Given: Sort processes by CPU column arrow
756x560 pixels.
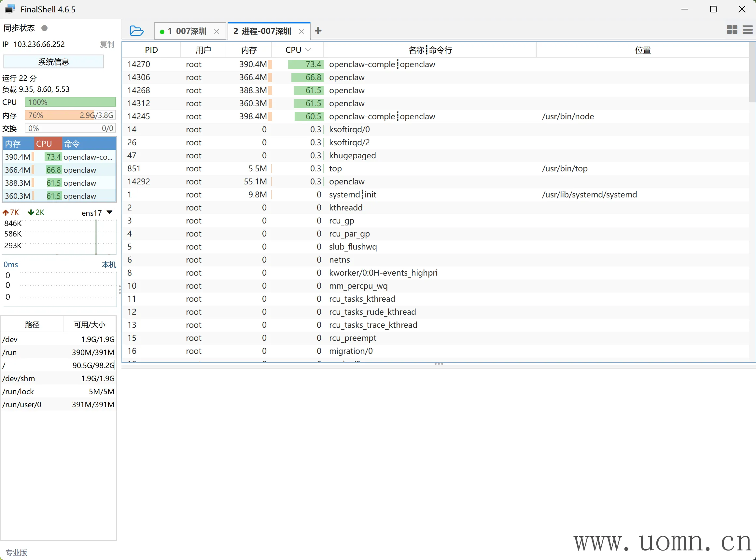Looking at the screenshot, I should pyautogui.click(x=308, y=50).
